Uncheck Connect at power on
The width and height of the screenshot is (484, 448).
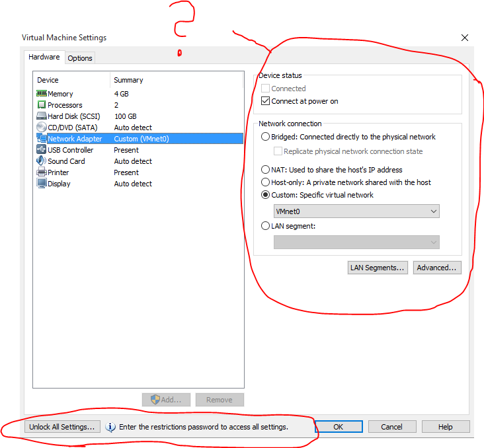pos(266,101)
